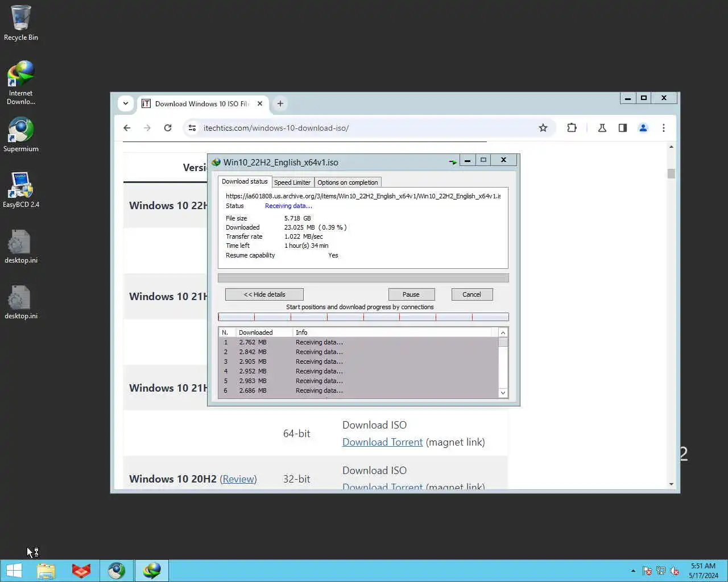728x582 pixels.
Task: Open the Supermium desktop shortcut
Action: click(20, 135)
